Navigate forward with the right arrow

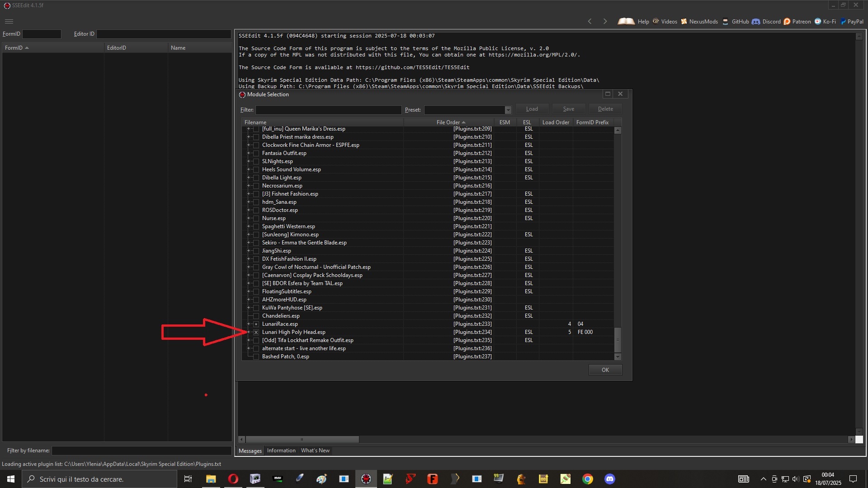coord(605,21)
